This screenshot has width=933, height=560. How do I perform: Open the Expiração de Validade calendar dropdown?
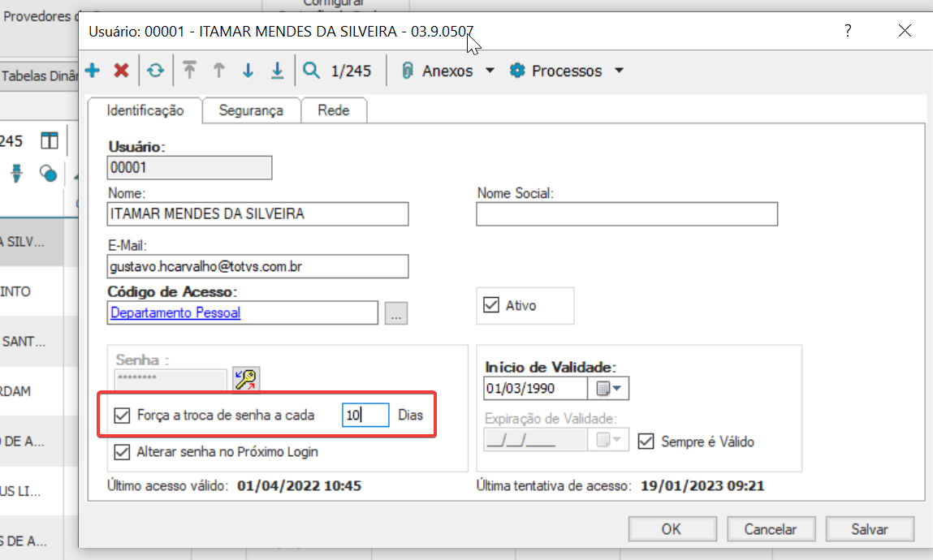608,440
